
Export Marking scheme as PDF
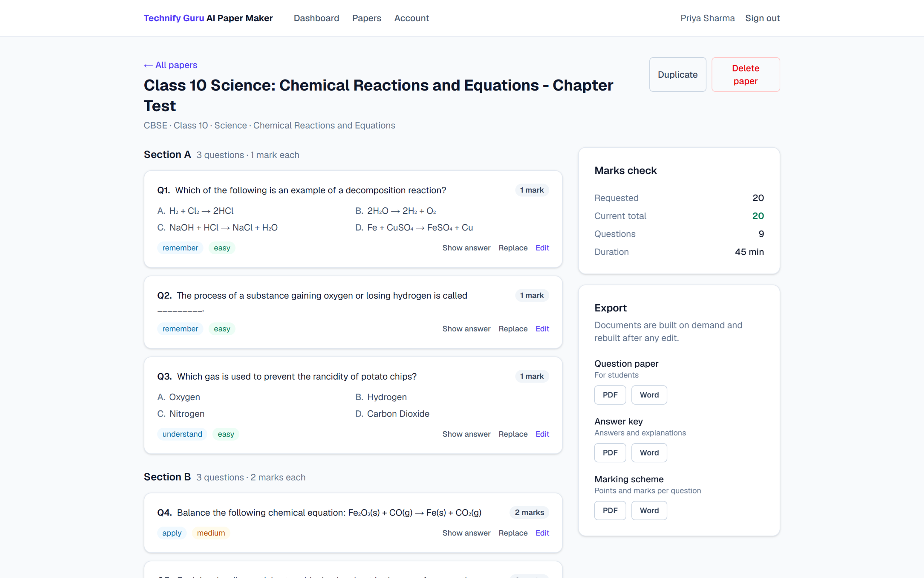point(610,510)
